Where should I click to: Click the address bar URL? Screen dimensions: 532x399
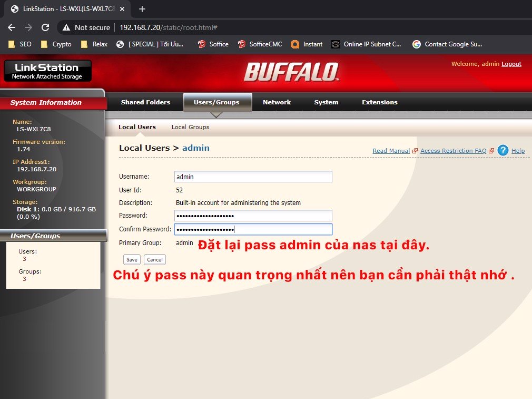pyautogui.click(x=168, y=27)
